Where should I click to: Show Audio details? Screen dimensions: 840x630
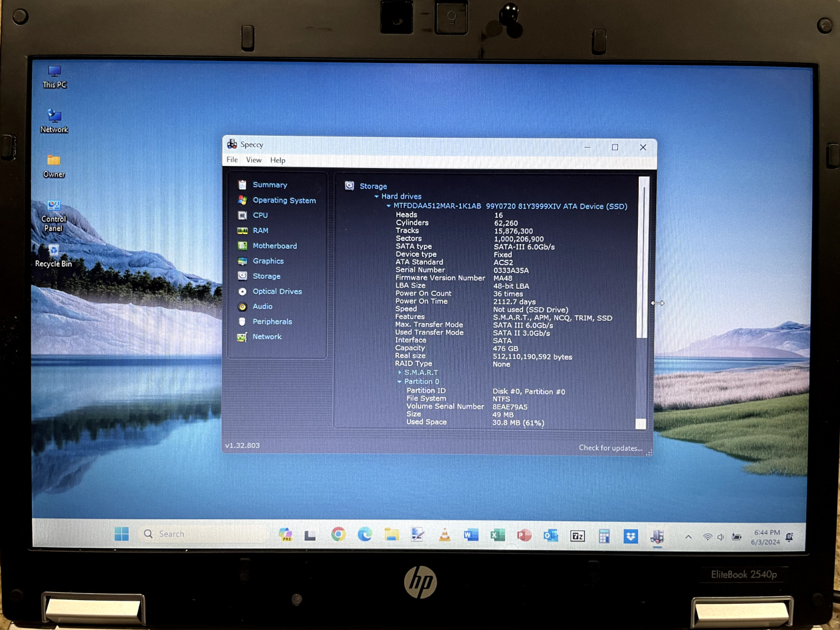262,307
